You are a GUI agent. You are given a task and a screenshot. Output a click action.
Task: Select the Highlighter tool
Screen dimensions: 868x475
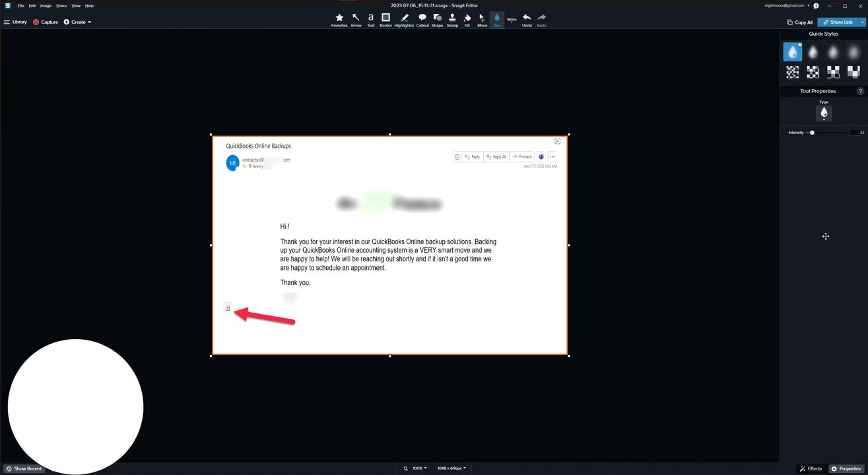point(404,20)
